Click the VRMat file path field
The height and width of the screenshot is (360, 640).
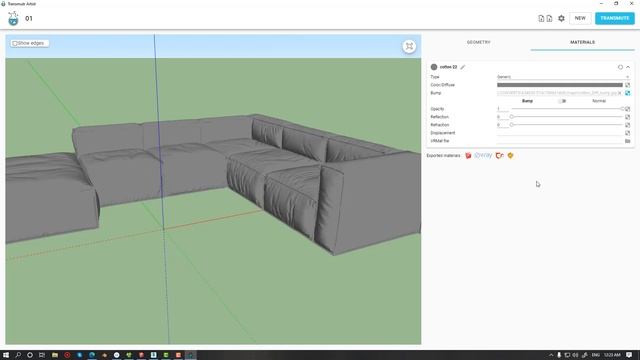coord(560,141)
